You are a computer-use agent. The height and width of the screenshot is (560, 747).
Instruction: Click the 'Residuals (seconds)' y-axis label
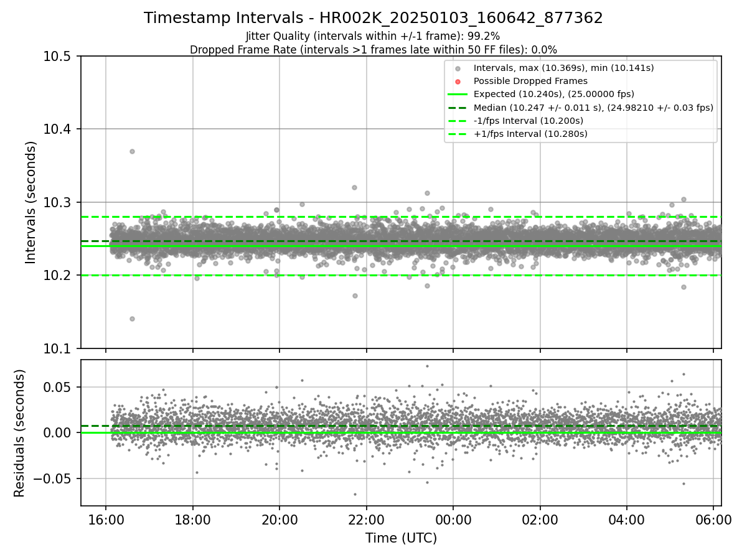click(x=19, y=433)
